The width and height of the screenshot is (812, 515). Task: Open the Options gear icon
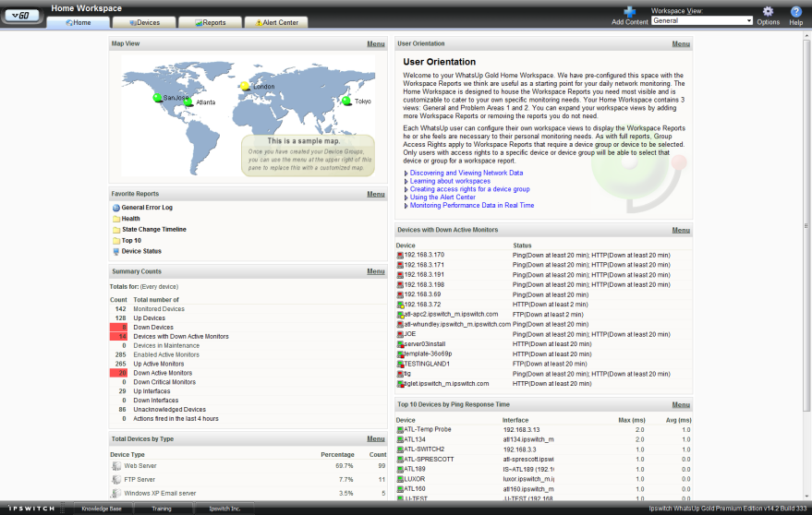768,12
